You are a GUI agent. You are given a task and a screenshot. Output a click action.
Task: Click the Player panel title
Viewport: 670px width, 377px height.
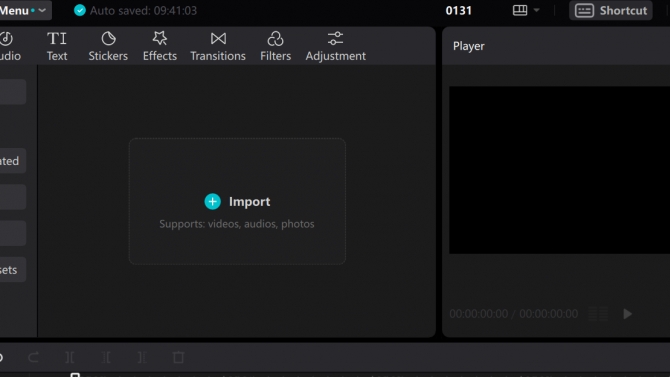(x=469, y=46)
